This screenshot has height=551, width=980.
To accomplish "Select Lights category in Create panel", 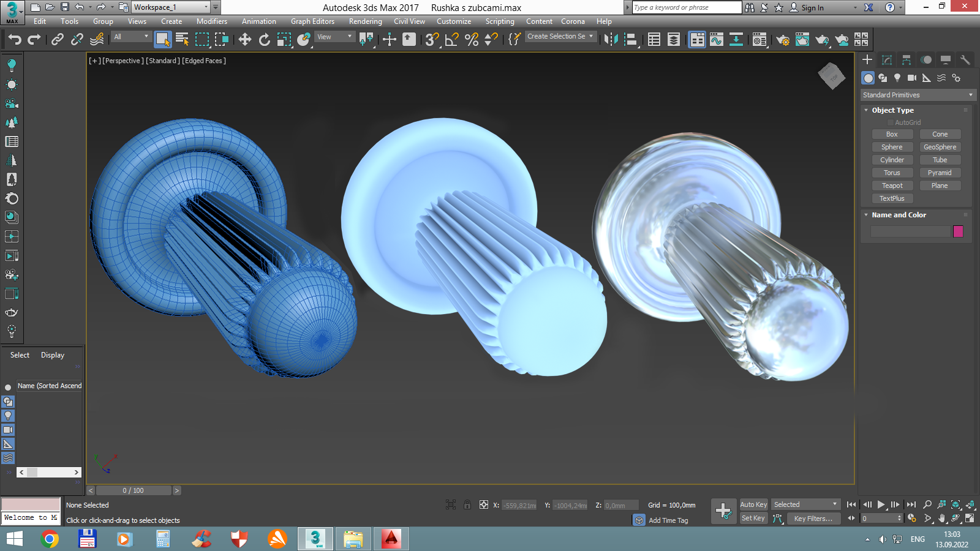I will 897,78.
